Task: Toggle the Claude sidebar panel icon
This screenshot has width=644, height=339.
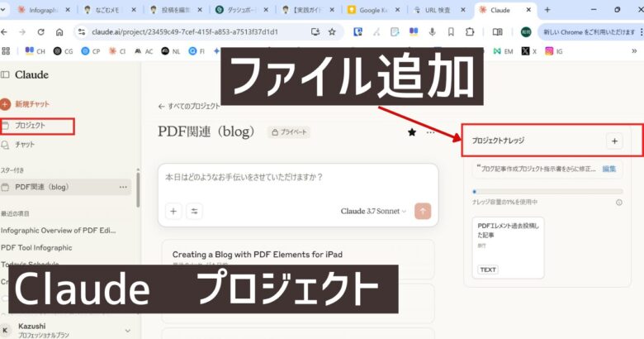Action: pos(5,75)
